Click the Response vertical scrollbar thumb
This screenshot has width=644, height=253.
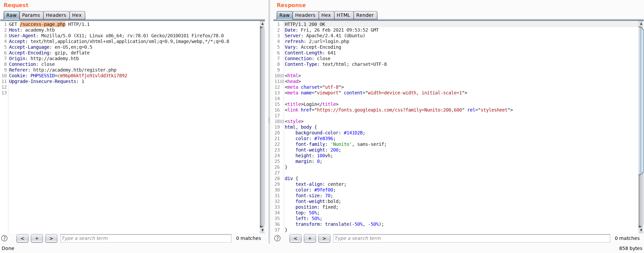pos(641,100)
